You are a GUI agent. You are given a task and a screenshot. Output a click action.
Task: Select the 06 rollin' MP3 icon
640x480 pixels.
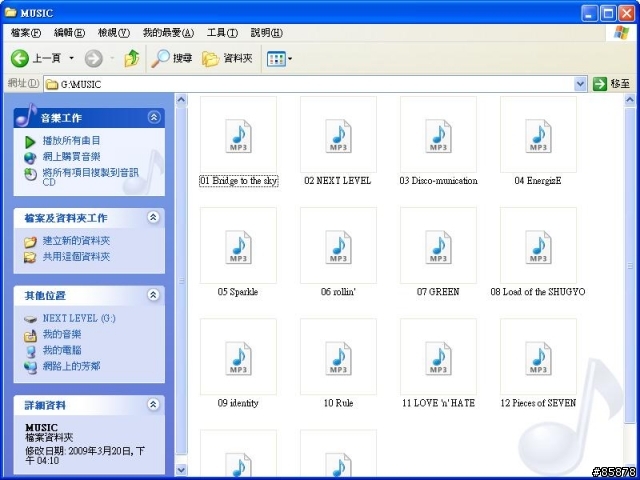coord(338,246)
